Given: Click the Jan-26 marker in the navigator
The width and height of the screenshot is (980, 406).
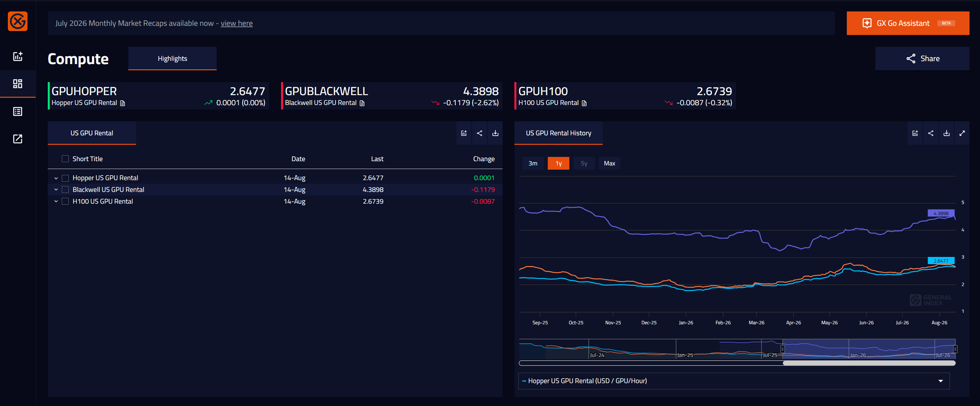Looking at the screenshot, I should tap(858, 355).
